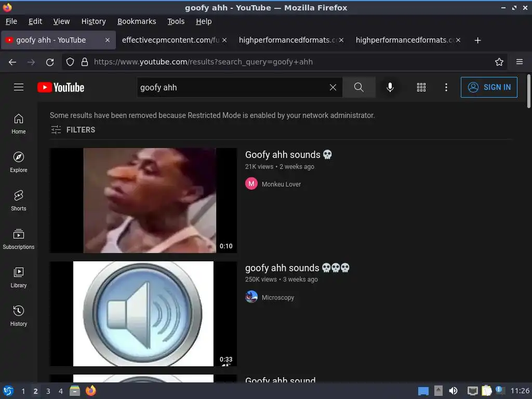Open Shorts in the sidebar
This screenshot has height=399, width=532.
click(x=19, y=201)
